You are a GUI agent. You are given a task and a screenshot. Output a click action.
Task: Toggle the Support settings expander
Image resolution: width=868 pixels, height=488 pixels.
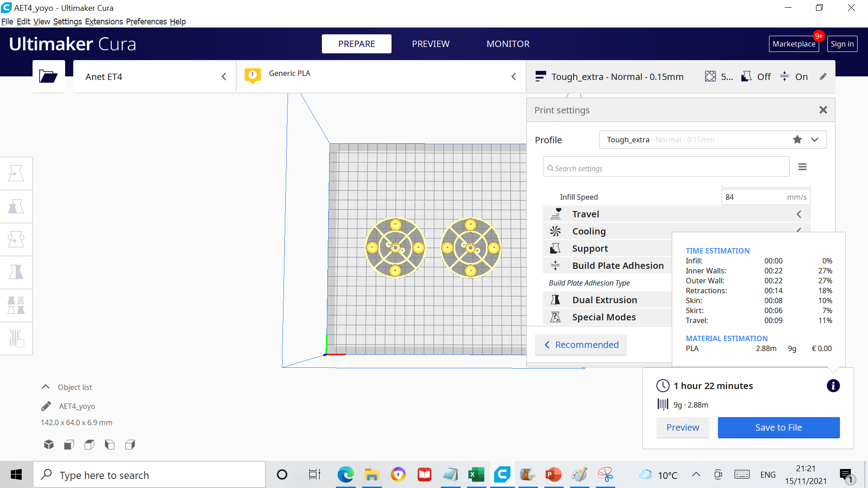(590, 248)
